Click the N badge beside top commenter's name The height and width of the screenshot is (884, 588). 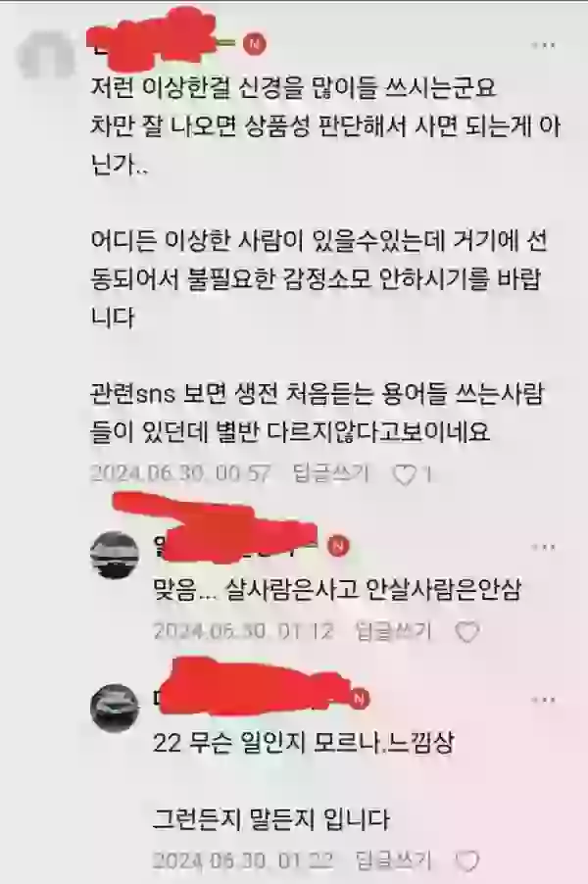[x=254, y=43]
